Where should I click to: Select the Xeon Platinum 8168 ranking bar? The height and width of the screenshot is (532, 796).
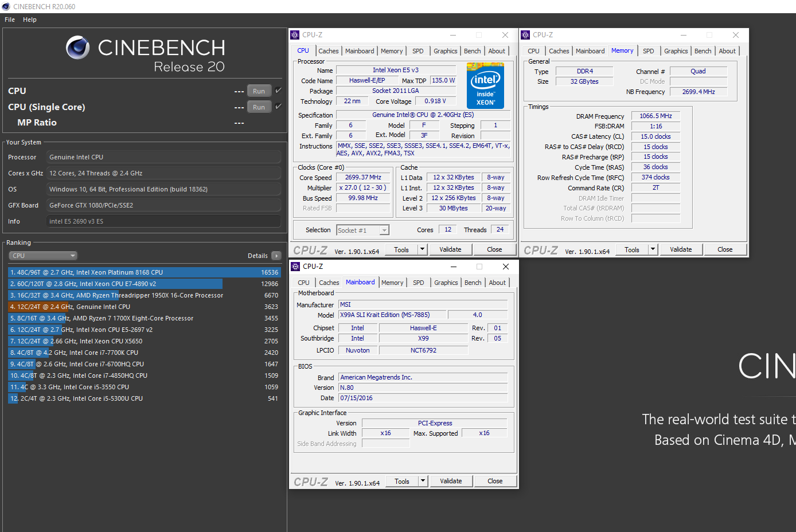point(145,272)
